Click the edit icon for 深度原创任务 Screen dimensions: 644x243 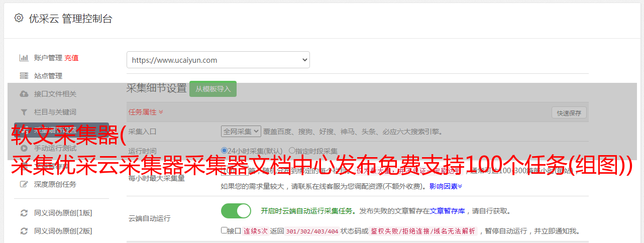pos(24,184)
